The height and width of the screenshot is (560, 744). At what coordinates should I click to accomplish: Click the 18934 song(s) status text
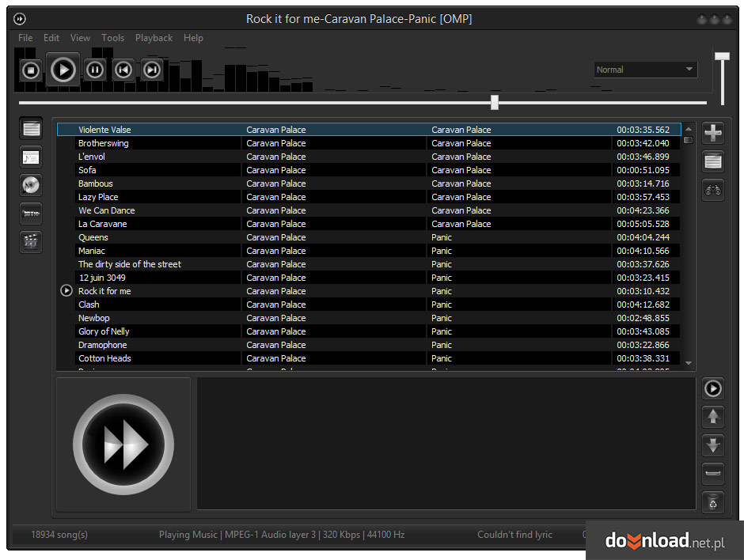pos(59,535)
